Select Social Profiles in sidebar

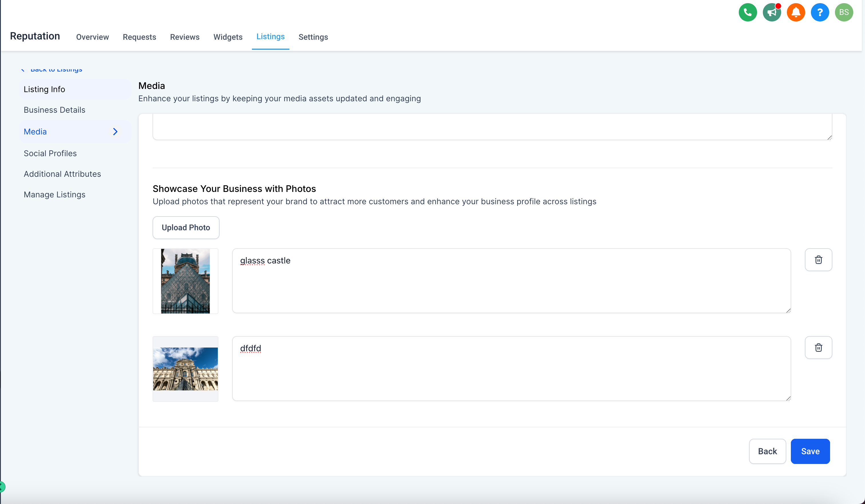tap(50, 153)
